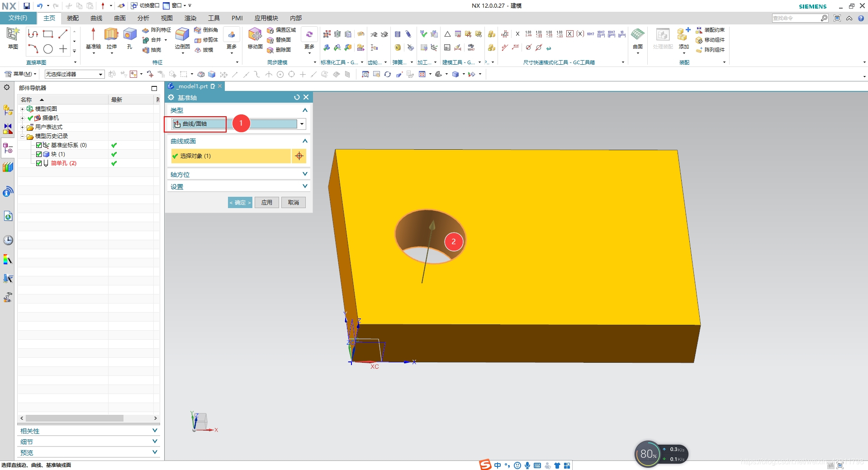Screen dimensions: 868x470
Task: Select the Draft (拔模) tool
Action: [204, 50]
